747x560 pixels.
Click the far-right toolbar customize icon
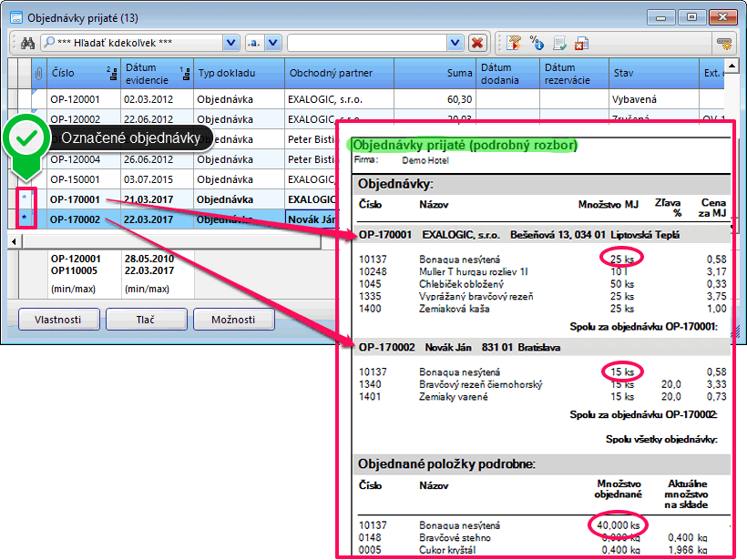[724, 43]
